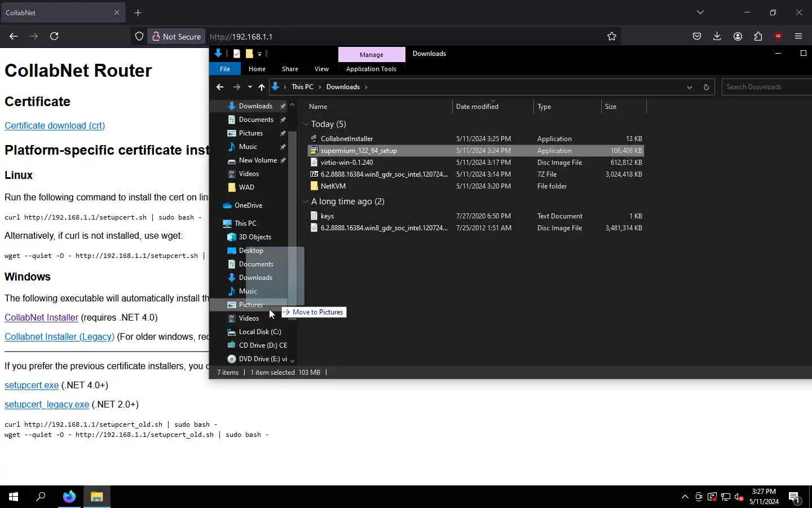Select pinned Downloads in Quick access
This screenshot has width=812, height=508.
click(255, 106)
